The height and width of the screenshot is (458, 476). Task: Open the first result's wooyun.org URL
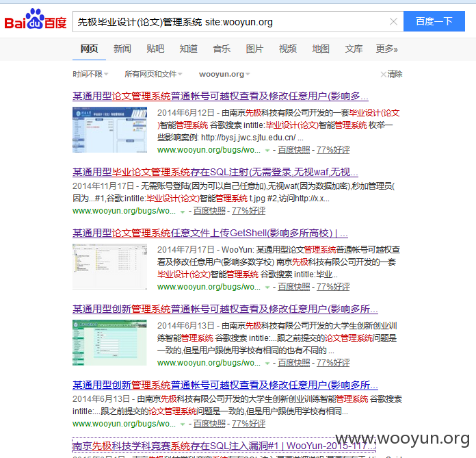click(x=209, y=150)
